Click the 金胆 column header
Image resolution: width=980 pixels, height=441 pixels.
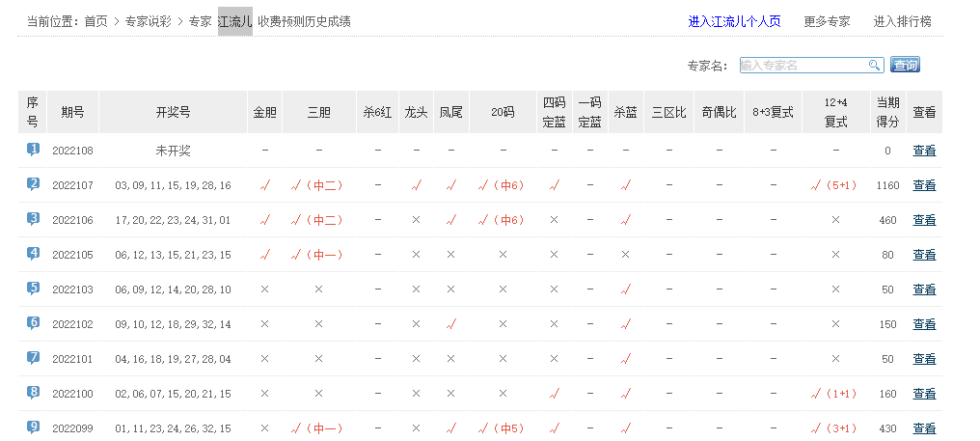[x=264, y=112]
